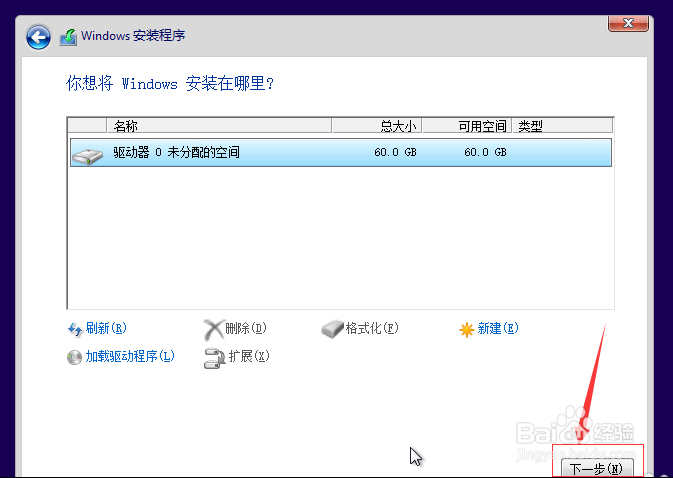Refresh the drive list via 刷新(R)
The width and height of the screenshot is (673, 478).
tap(106, 328)
